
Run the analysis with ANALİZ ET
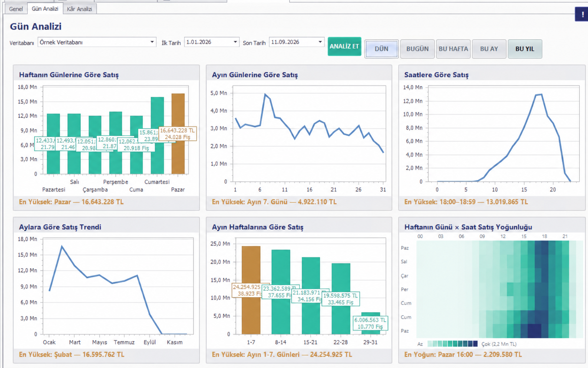(x=344, y=46)
